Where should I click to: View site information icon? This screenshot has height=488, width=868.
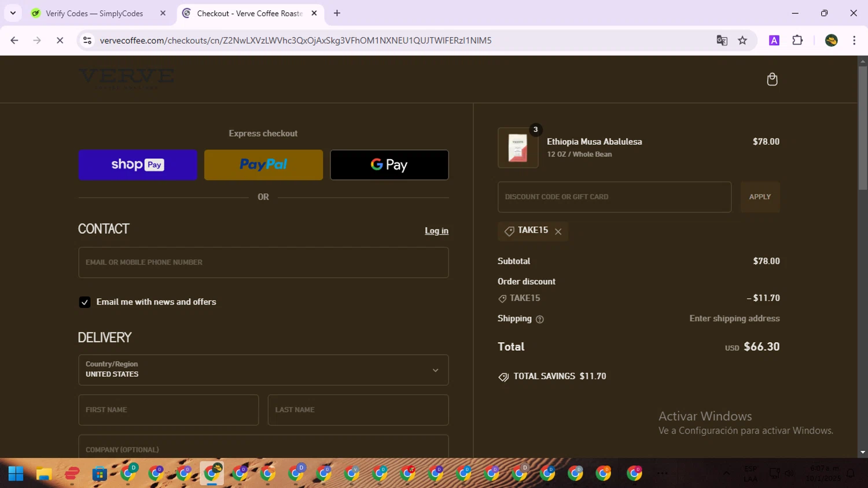coord(87,41)
